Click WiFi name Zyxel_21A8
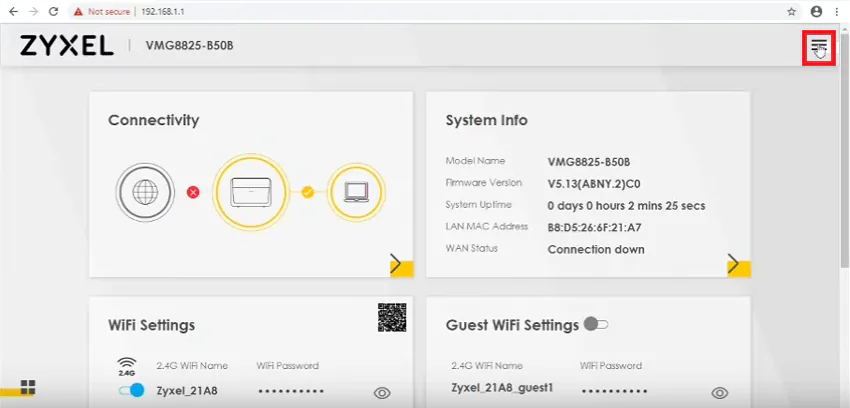The image size is (850, 408). (x=187, y=390)
